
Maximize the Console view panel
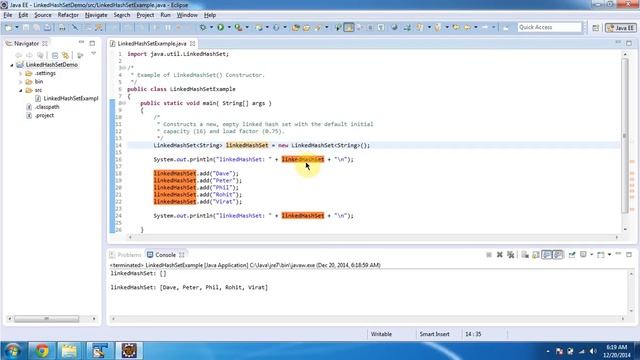point(629,254)
